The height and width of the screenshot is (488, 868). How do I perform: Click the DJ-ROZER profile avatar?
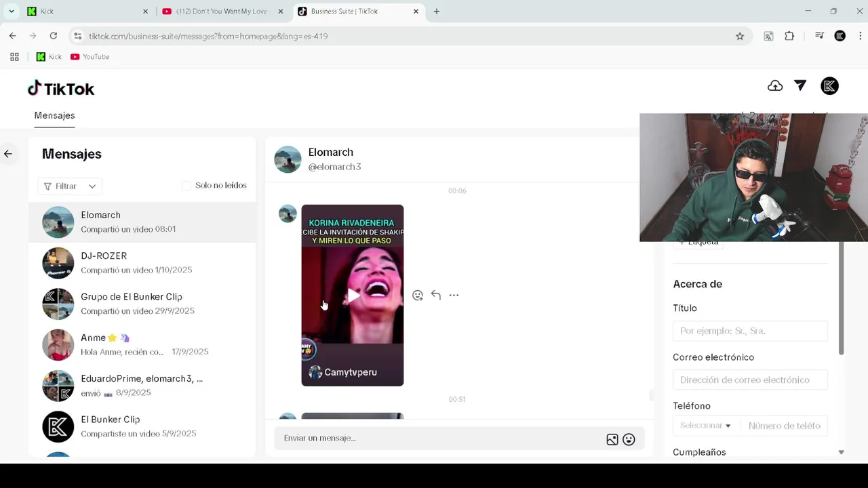tap(58, 263)
